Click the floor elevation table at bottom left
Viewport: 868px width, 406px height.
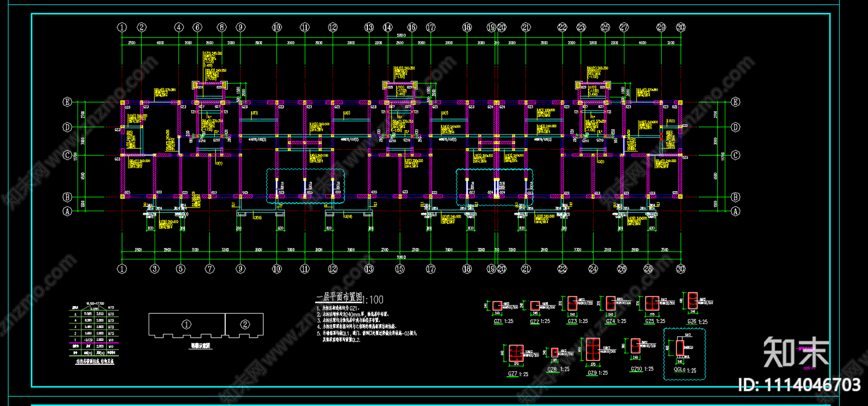tap(95, 329)
